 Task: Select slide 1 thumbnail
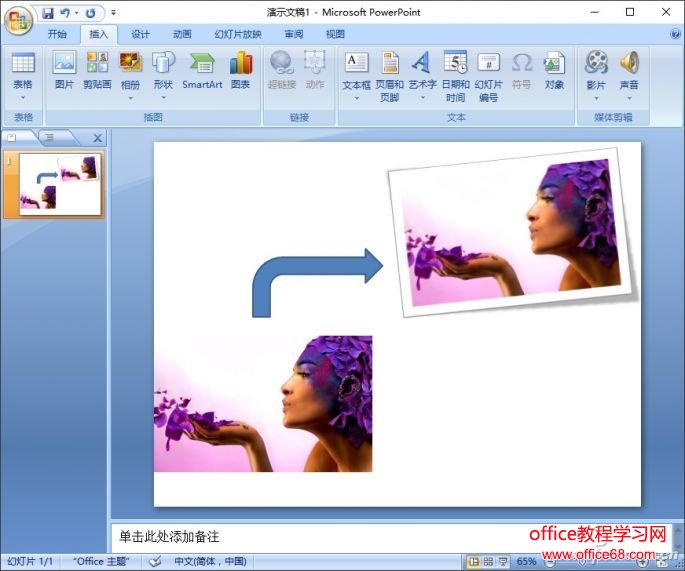(60, 184)
